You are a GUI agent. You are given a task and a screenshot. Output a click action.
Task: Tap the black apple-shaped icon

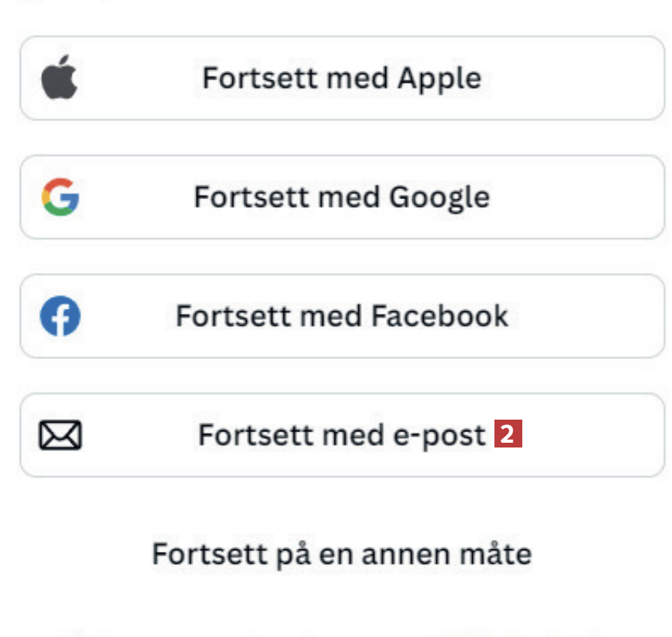[x=60, y=79]
